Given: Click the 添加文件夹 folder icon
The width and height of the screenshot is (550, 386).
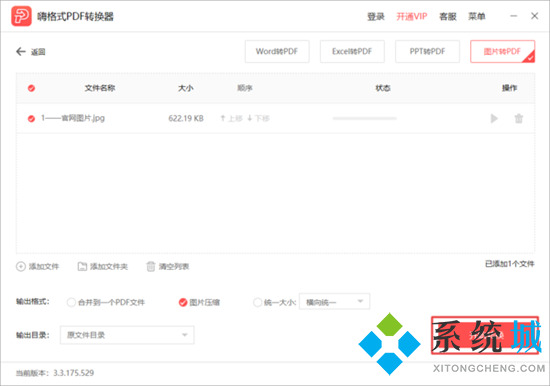Looking at the screenshot, I should pyautogui.click(x=82, y=267).
